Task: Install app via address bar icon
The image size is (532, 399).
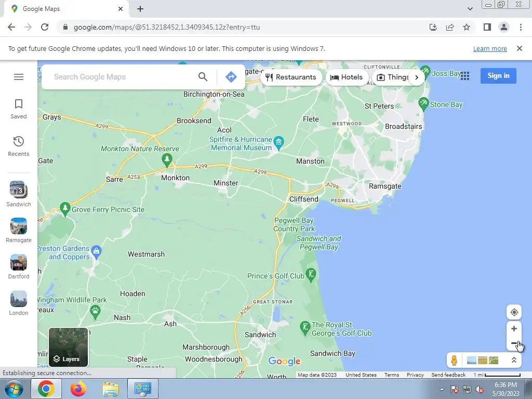Action: coord(433,27)
